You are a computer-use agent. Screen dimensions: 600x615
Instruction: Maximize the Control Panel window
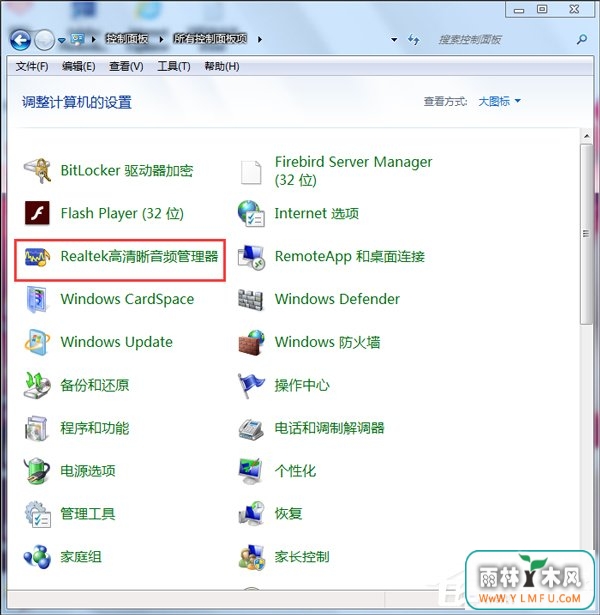pos(542,9)
